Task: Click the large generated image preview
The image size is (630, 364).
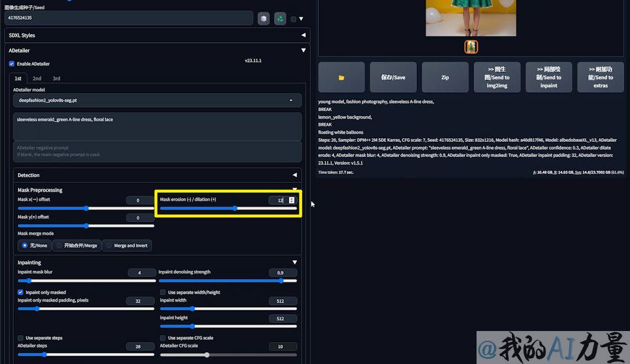Action: coord(471,18)
